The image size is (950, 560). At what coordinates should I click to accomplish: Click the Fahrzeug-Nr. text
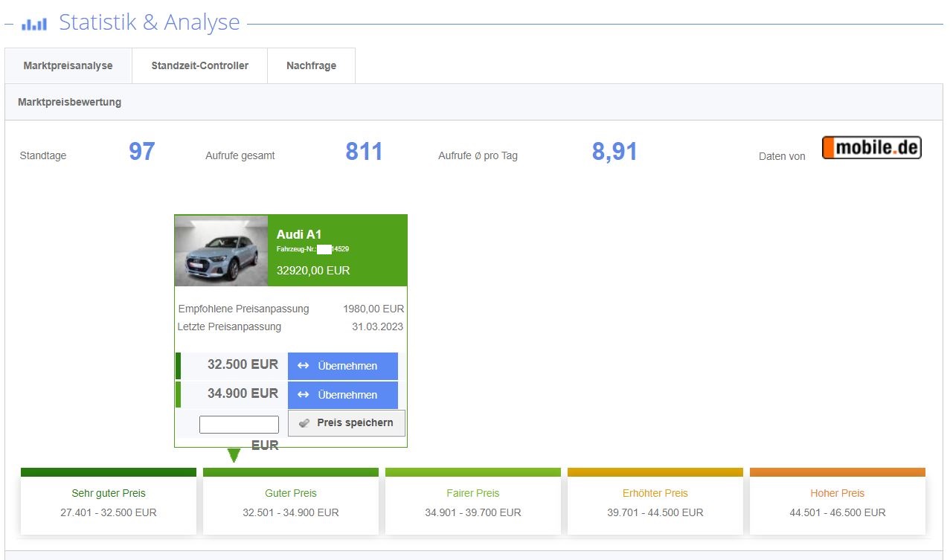click(x=313, y=249)
